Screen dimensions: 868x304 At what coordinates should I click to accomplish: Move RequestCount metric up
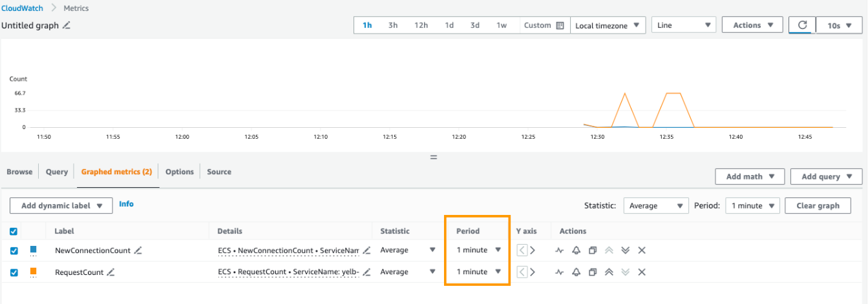[609, 272]
